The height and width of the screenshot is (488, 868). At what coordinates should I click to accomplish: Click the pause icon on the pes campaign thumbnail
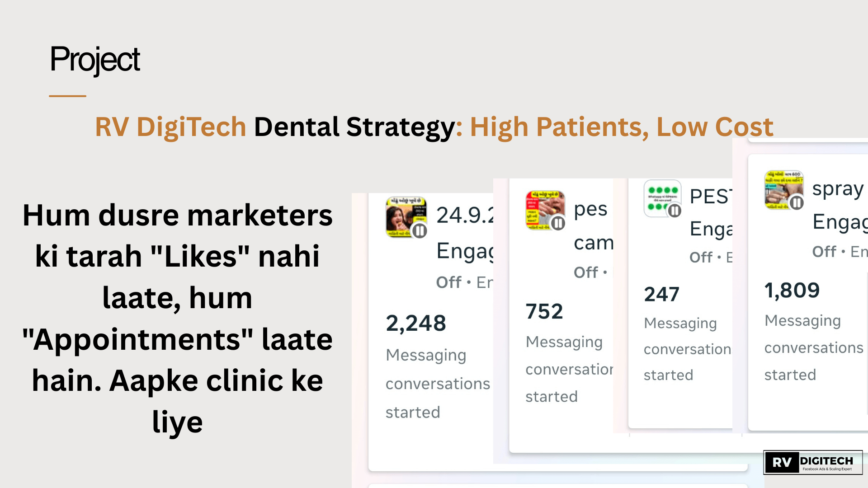tap(558, 223)
